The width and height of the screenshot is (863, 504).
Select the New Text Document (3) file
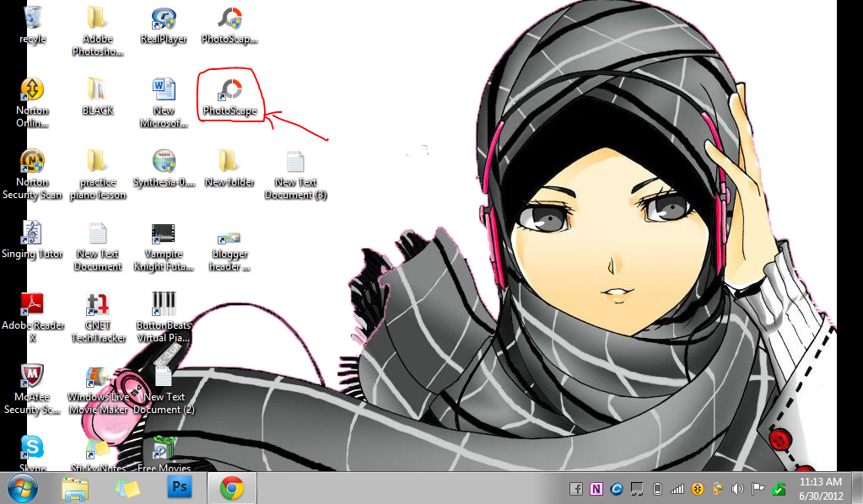295,174
